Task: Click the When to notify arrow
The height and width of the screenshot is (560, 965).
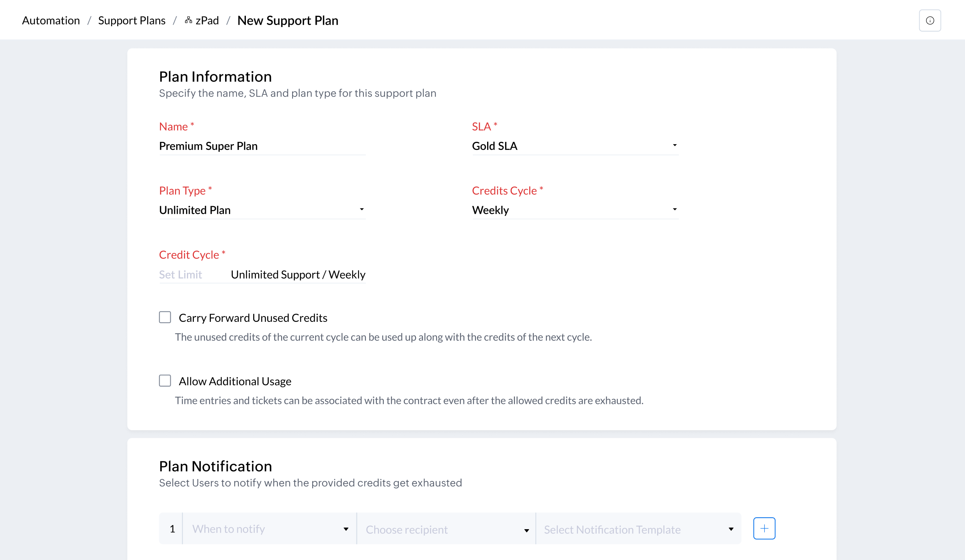Action: click(x=346, y=529)
